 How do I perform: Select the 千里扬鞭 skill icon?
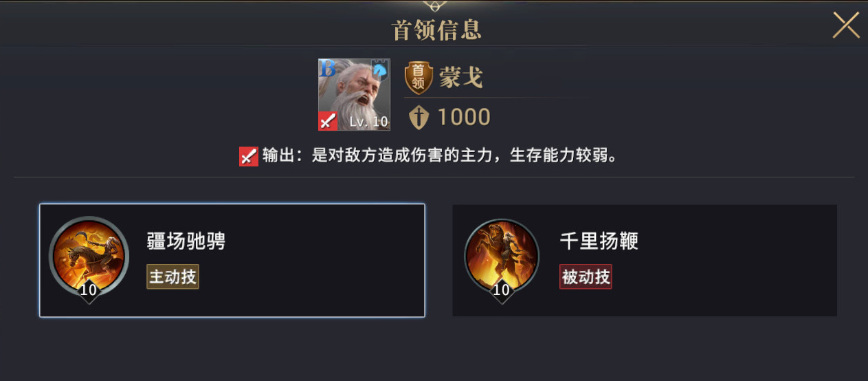coord(502,256)
